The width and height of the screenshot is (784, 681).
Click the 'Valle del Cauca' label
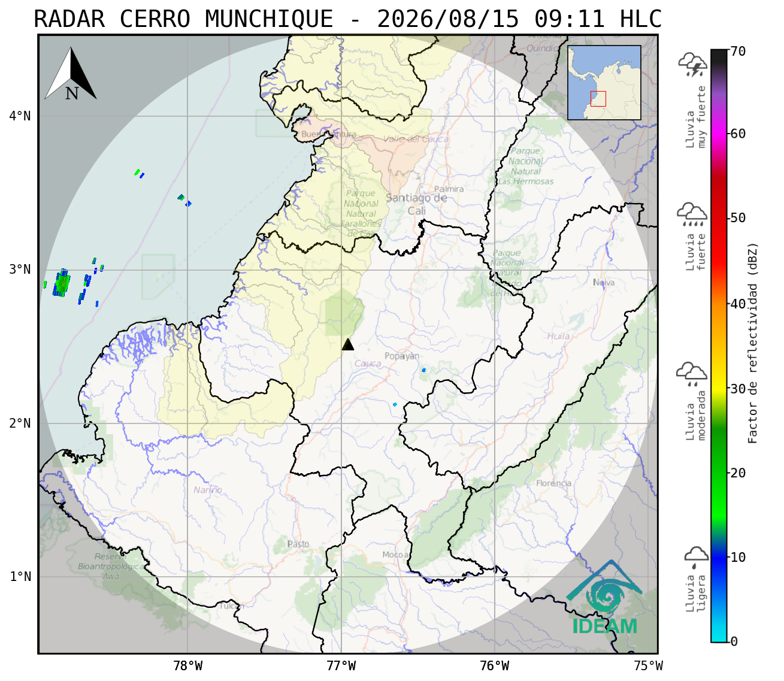point(416,139)
